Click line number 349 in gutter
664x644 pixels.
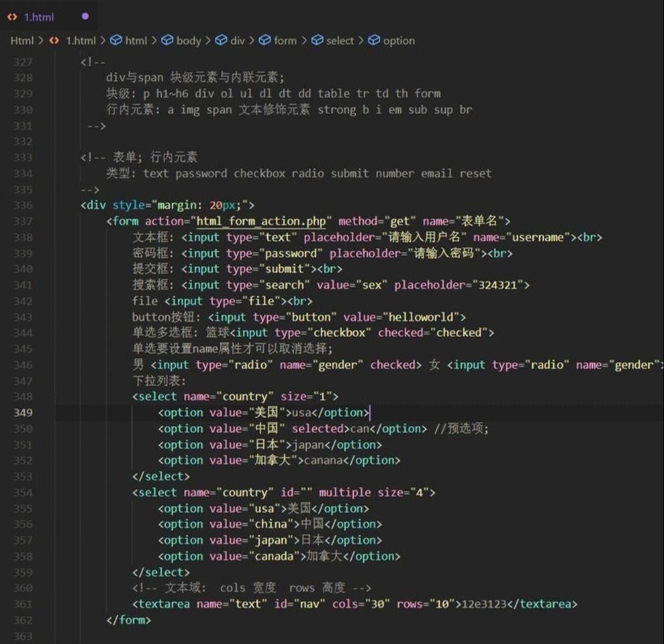(23, 413)
